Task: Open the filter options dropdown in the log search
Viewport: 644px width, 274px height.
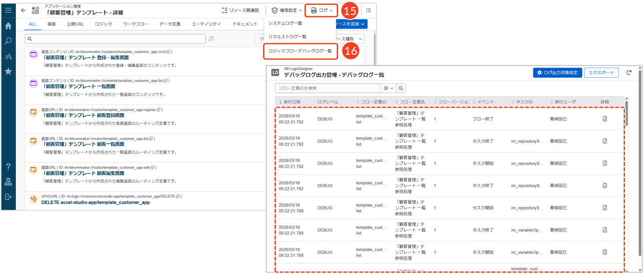Action: pos(388,88)
